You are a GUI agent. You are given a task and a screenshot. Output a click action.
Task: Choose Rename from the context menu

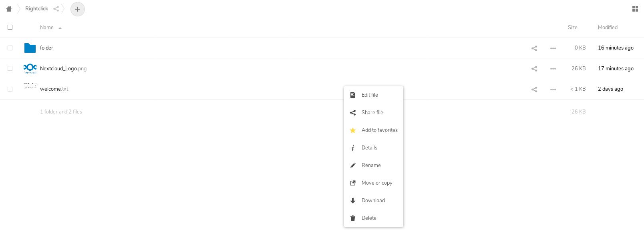coord(371,165)
